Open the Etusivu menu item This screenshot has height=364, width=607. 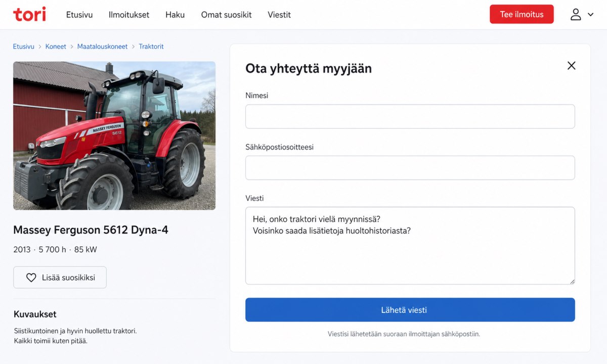[x=79, y=15]
